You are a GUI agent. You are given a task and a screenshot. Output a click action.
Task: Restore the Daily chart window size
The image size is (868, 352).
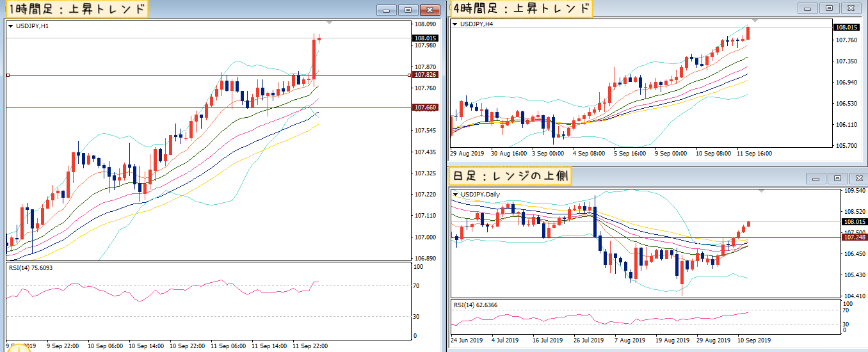point(837,179)
